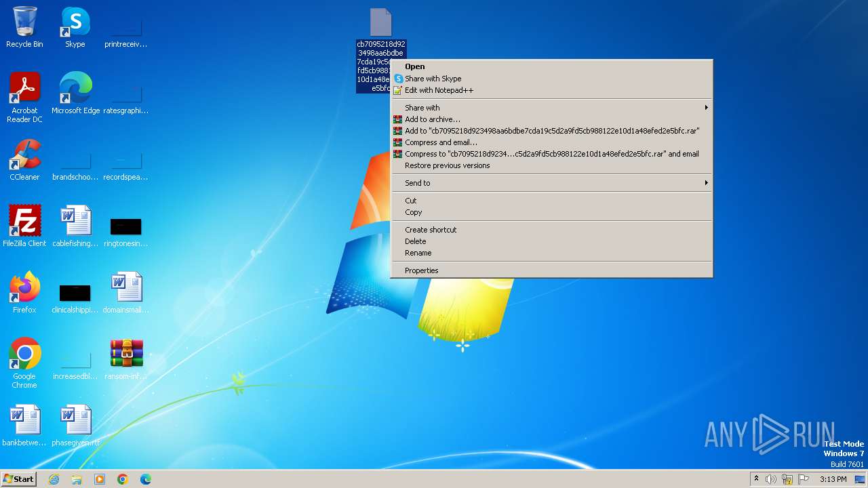
Task: Click the network tray icon
Action: pyautogui.click(x=787, y=479)
